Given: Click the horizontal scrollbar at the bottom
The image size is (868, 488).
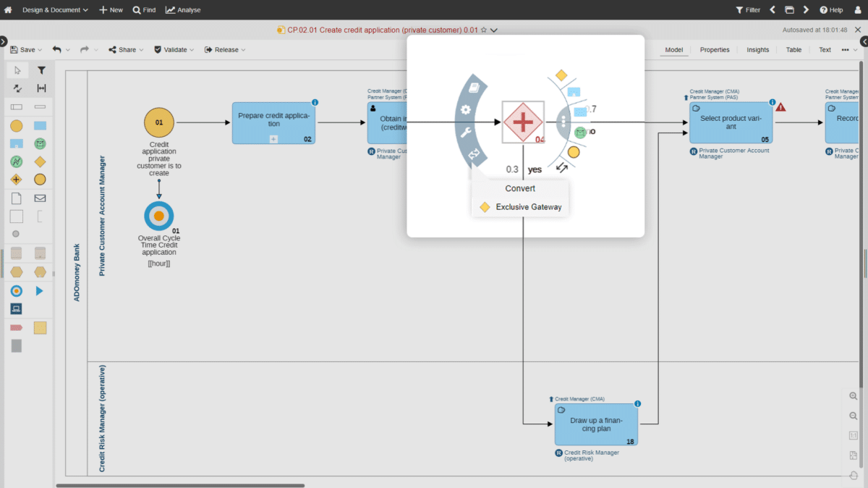Looking at the screenshot, I should 181,485.
